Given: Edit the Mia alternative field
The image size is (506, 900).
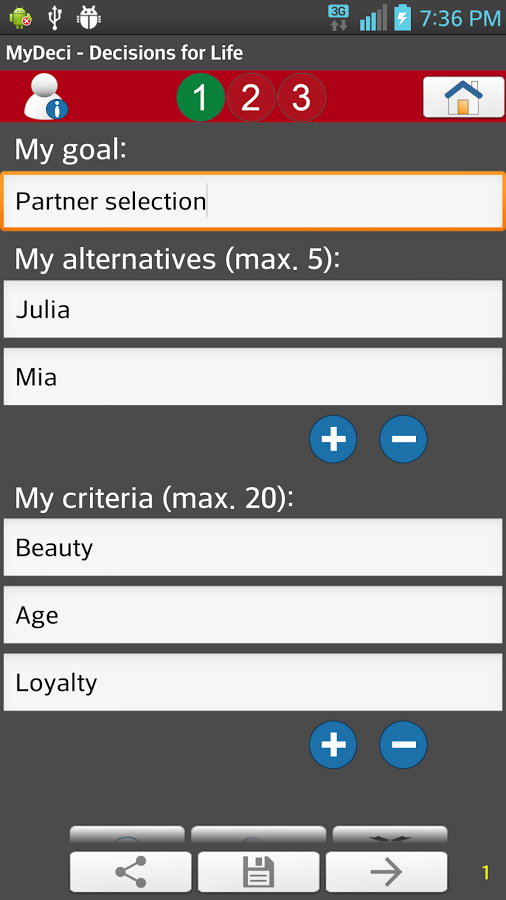Looking at the screenshot, I should coord(253,377).
